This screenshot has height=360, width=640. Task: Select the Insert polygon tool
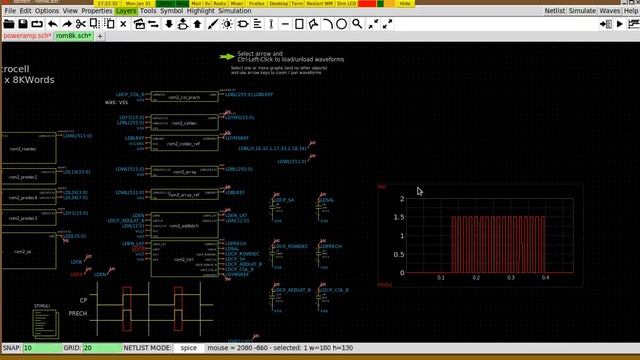pyautogui.click(x=313, y=24)
